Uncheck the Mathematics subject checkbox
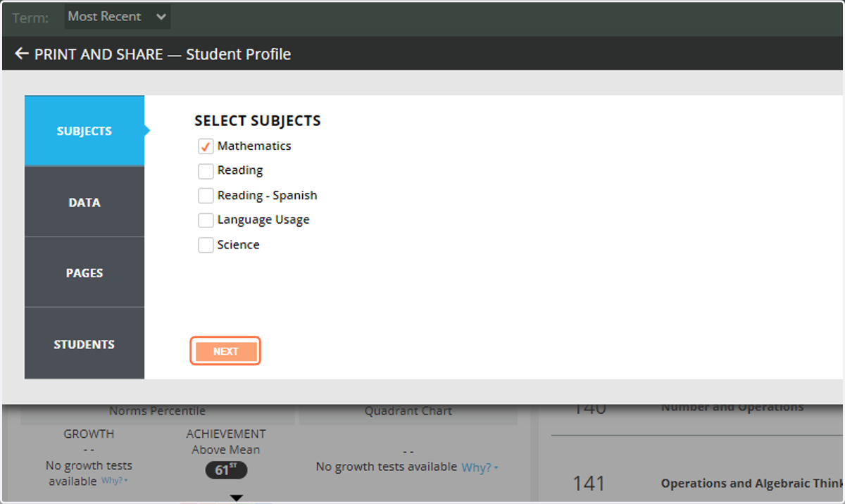The width and height of the screenshot is (845, 504). click(x=206, y=146)
